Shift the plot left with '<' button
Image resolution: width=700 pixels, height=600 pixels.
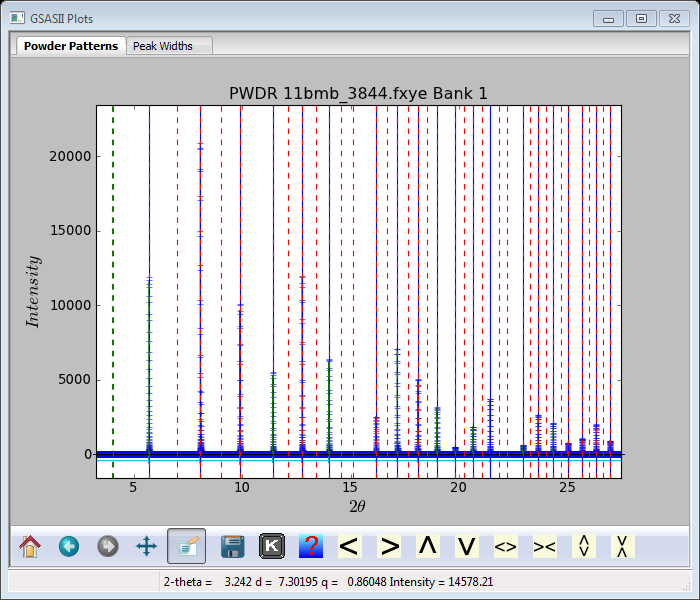tap(349, 546)
